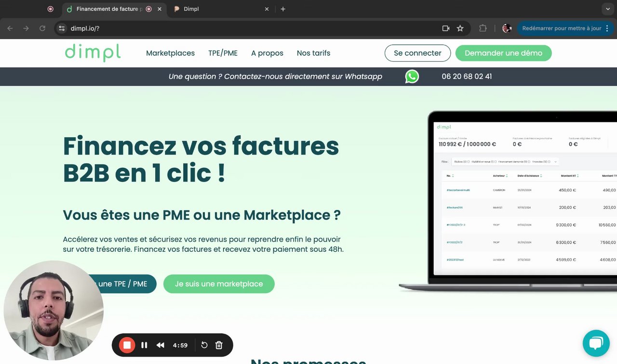Close the Financement de facture tab

(x=160, y=9)
